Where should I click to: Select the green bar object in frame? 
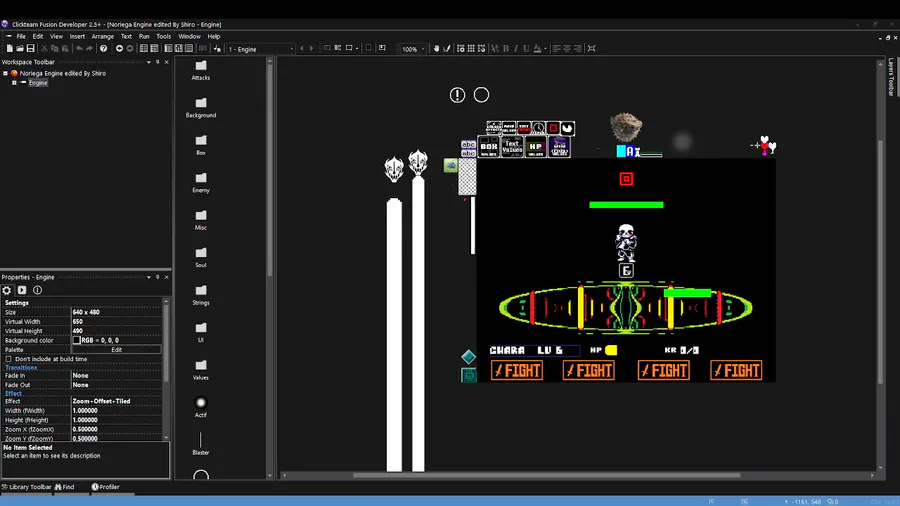click(x=626, y=205)
